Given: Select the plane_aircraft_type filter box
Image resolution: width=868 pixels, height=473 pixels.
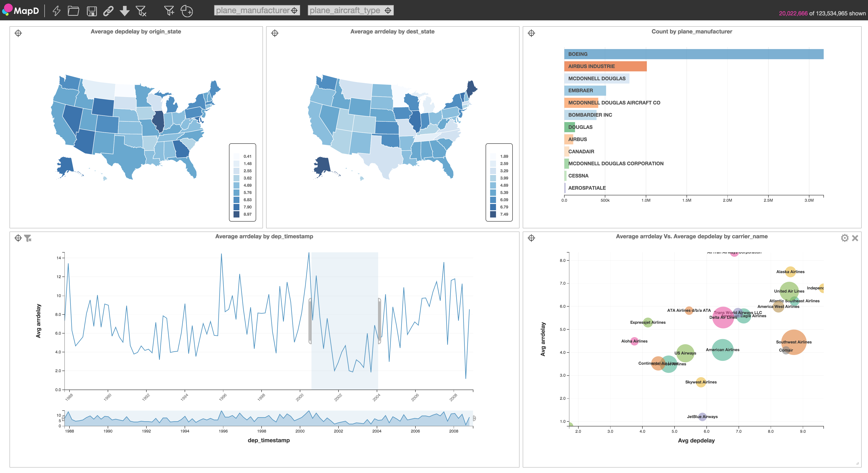Looking at the screenshot, I should (x=351, y=10).
